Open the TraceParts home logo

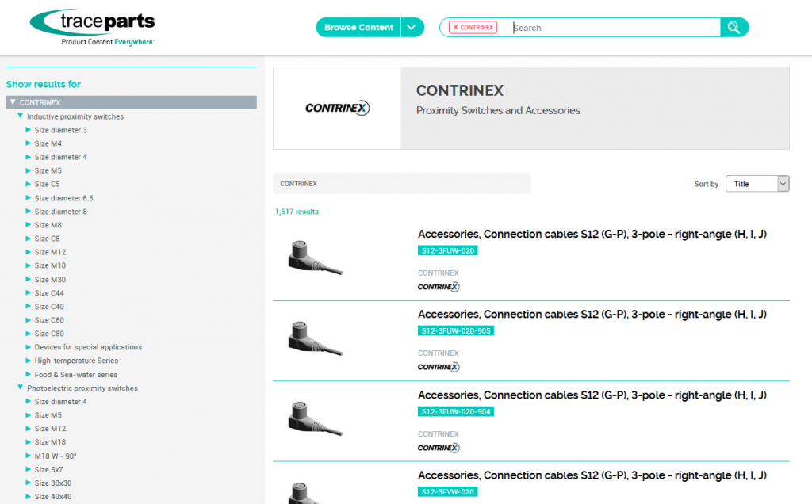(92, 28)
